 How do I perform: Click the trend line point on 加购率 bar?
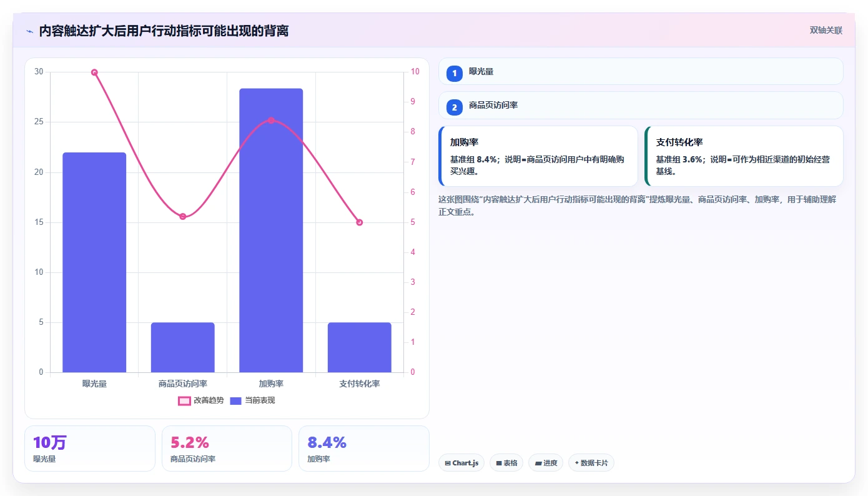(271, 121)
